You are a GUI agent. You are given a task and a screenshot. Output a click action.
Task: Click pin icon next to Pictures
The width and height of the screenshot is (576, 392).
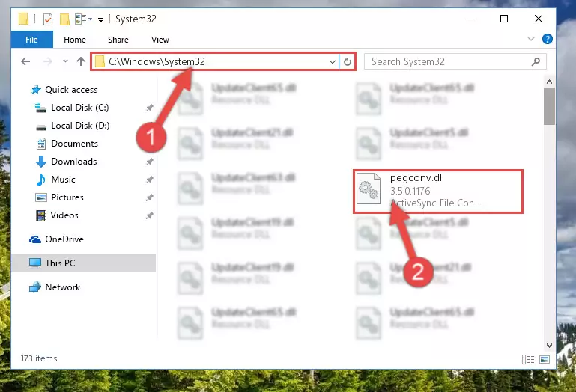(150, 197)
